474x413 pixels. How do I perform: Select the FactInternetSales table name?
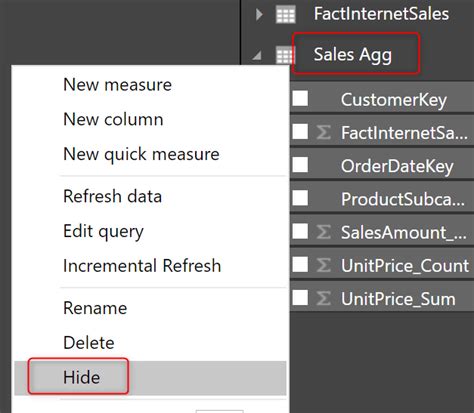click(x=381, y=14)
